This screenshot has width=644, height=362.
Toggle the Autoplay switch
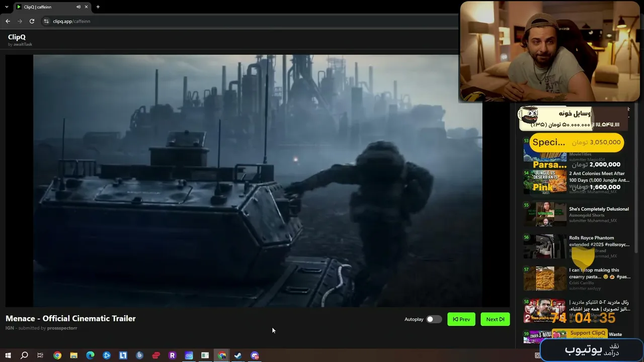click(434, 319)
